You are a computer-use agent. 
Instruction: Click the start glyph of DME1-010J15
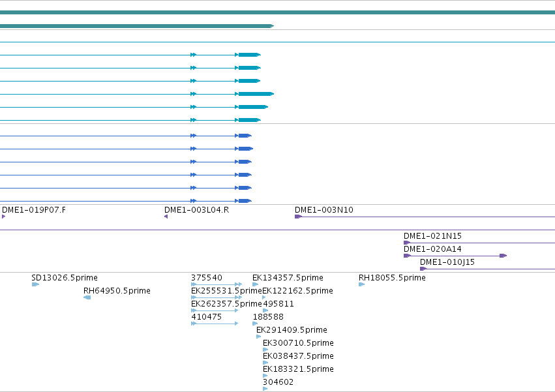(423, 269)
